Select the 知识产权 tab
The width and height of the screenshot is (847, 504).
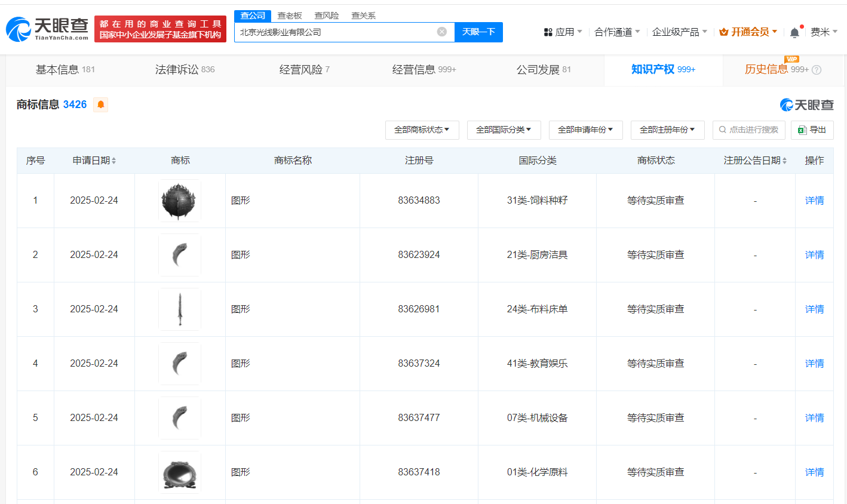tap(663, 70)
